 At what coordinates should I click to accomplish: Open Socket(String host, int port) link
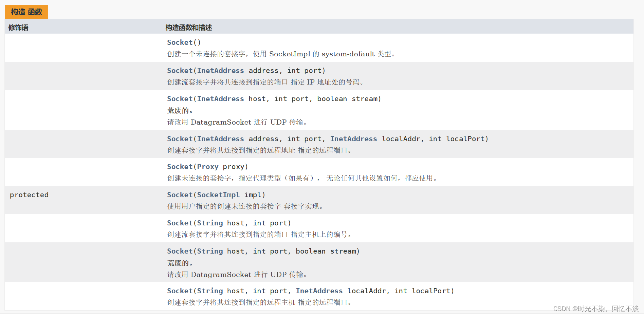180,223
